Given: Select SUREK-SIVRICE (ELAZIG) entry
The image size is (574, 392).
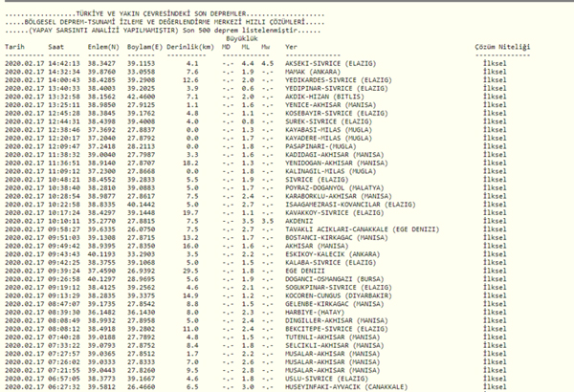Looking at the screenshot, I should [x=329, y=121].
